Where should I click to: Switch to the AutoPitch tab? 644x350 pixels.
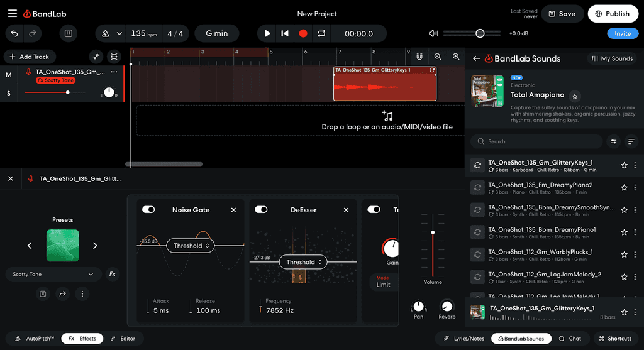tap(35, 339)
